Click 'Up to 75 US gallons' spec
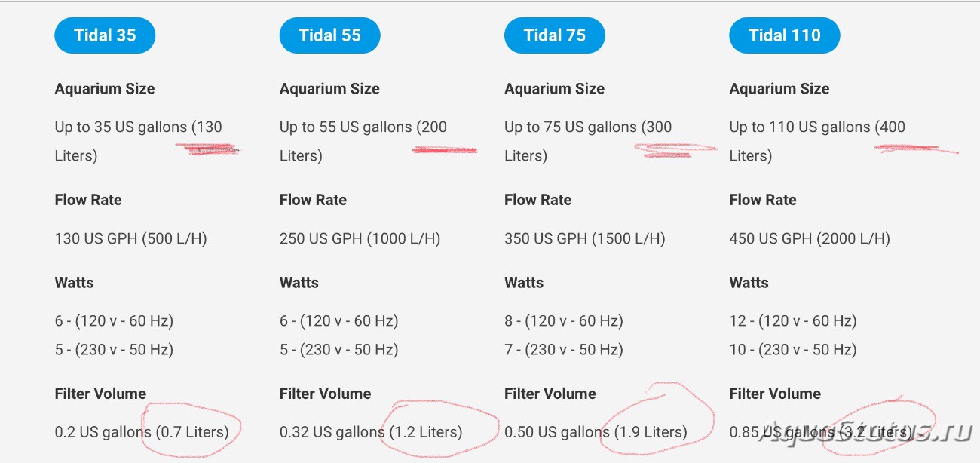 (571, 127)
